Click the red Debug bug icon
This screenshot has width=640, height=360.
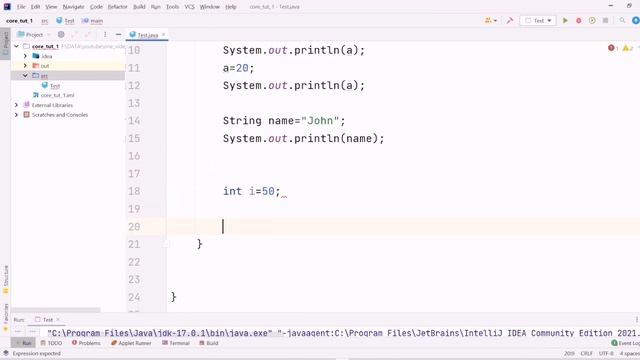(x=579, y=20)
